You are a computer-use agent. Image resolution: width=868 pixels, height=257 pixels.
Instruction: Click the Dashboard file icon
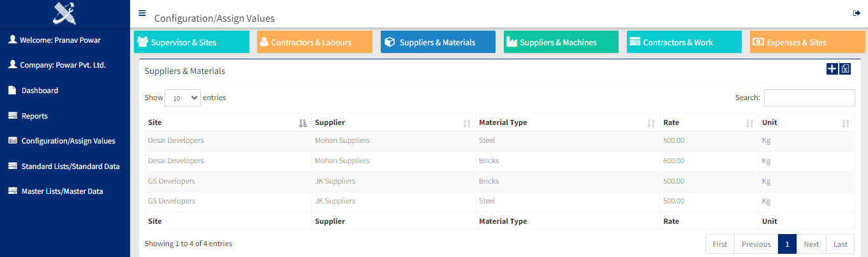coord(12,91)
